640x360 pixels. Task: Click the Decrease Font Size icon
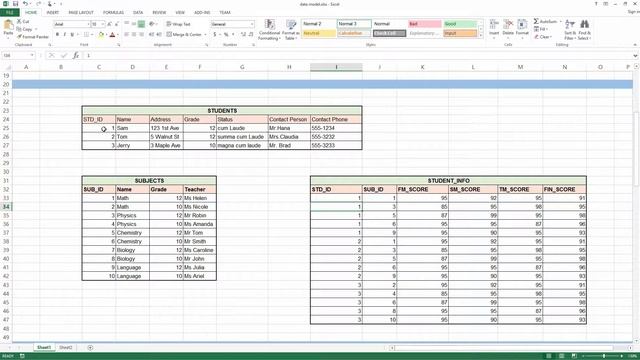click(116, 24)
